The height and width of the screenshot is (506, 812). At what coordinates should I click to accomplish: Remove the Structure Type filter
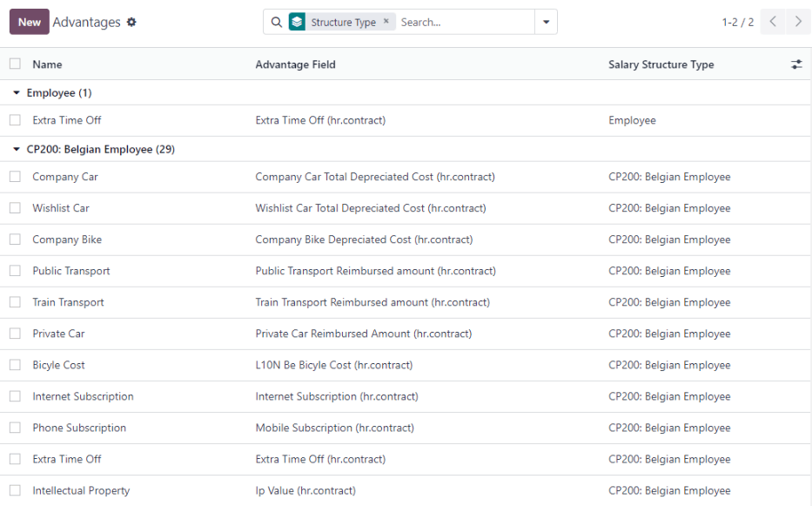(x=386, y=21)
